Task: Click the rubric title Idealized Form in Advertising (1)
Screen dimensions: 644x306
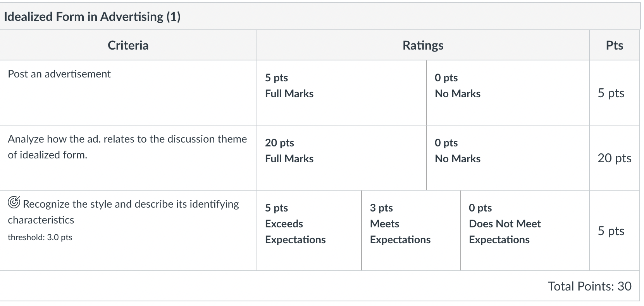Action: tap(92, 16)
